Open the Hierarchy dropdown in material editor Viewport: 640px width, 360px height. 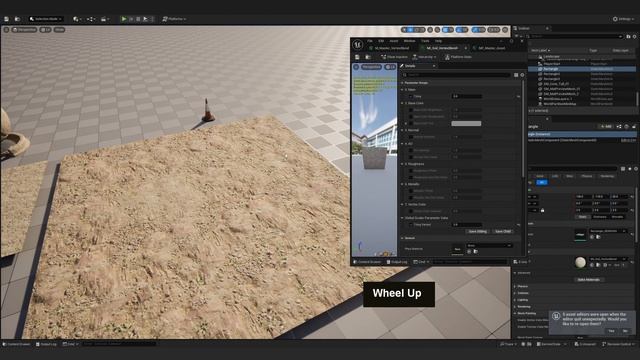coord(424,57)
